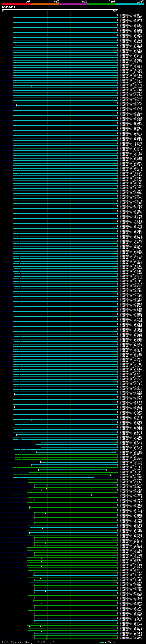
Task: Select label UniRef100_B9T3D7
Action: tap(131, 590)
